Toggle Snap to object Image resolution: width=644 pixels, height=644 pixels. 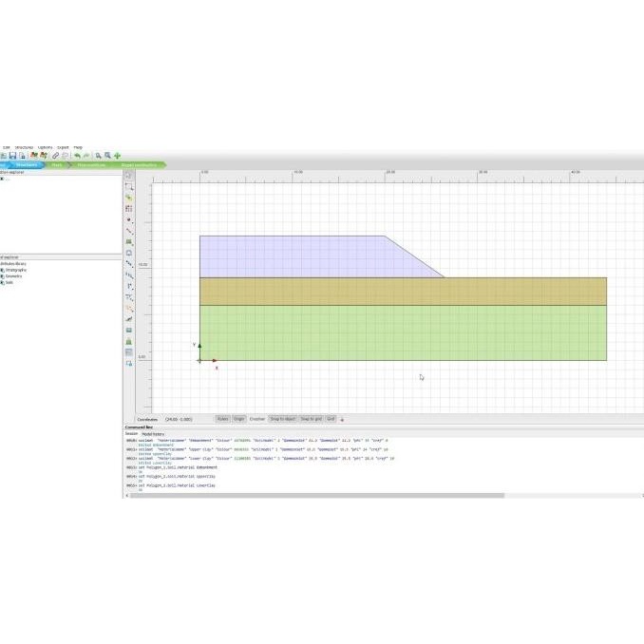pos(282,419)
